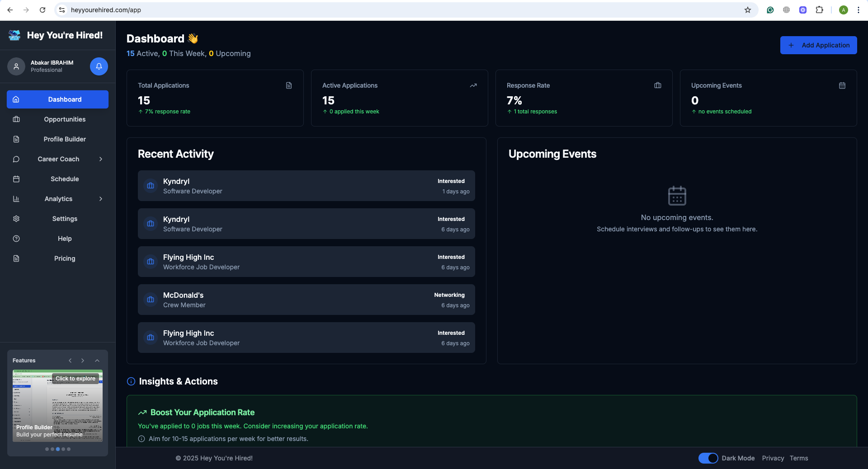Image resolution: width=868 pixels, height=469 pixels.
Task: Click the Response Rate card
Action: pos(584,98)
